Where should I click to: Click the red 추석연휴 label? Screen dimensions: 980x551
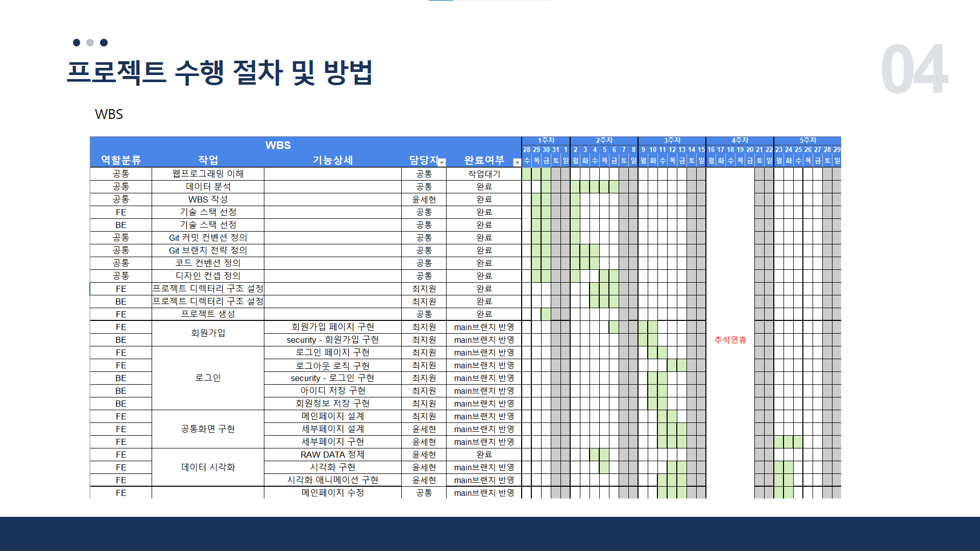click(x=730, y=340)
